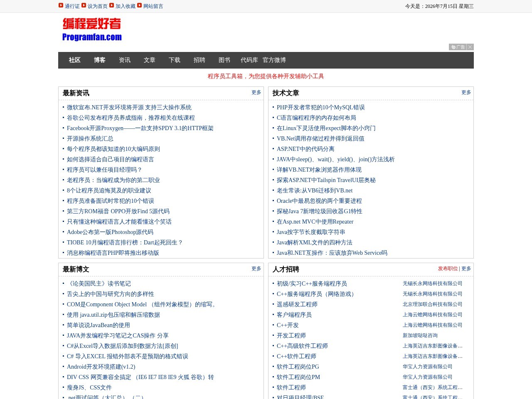The image size is (532, 399).
Task: Open news item 开源操作系统汇总
Action: [x=90, y=138]
